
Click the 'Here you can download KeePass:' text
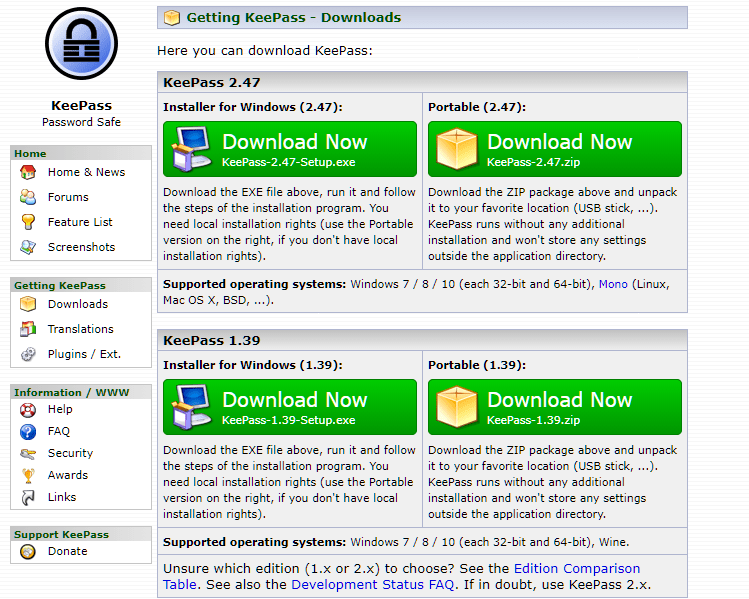pyautogui.click(x=265, y=51)
